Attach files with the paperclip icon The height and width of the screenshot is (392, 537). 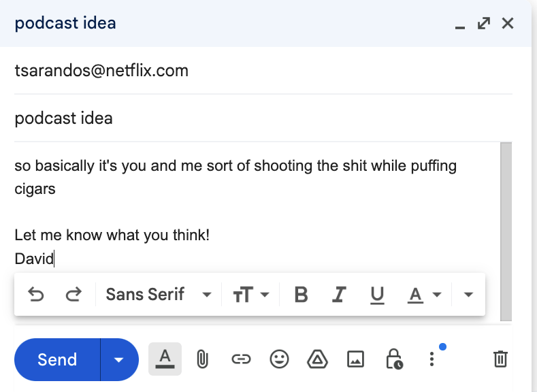click(x=203, y=359)
